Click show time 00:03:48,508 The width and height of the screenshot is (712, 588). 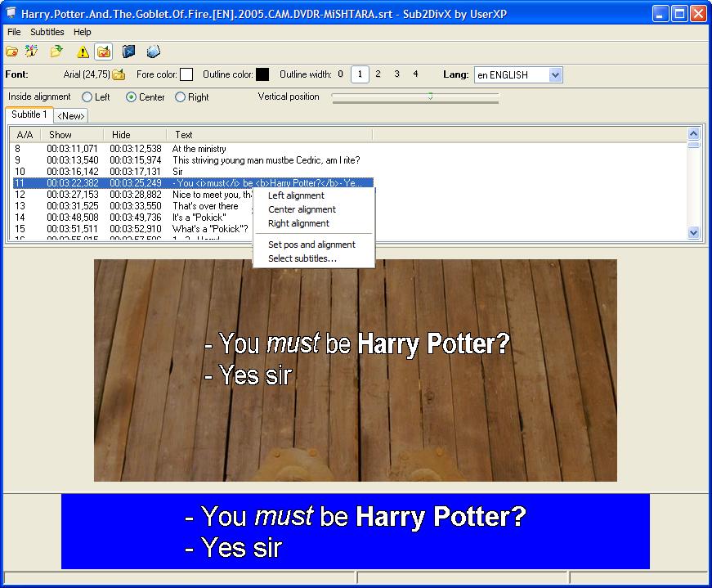pyautogui.click(x=72, y=218)
